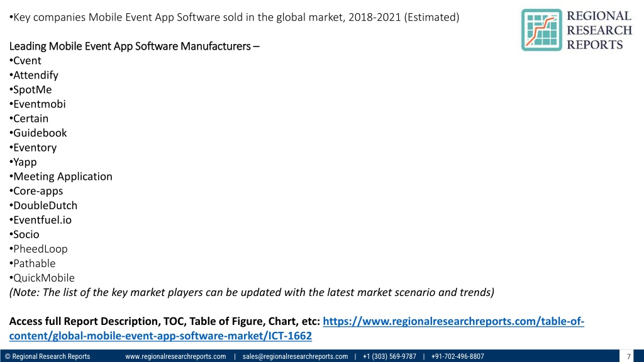
Task: Click the sales@regionalresearchreports.com email address
Action: (295, 356)
